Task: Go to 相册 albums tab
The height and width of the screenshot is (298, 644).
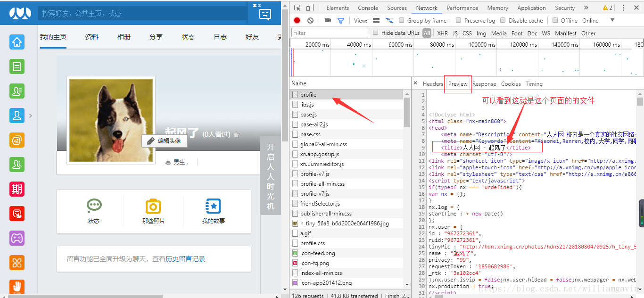Action: point(124,37)
